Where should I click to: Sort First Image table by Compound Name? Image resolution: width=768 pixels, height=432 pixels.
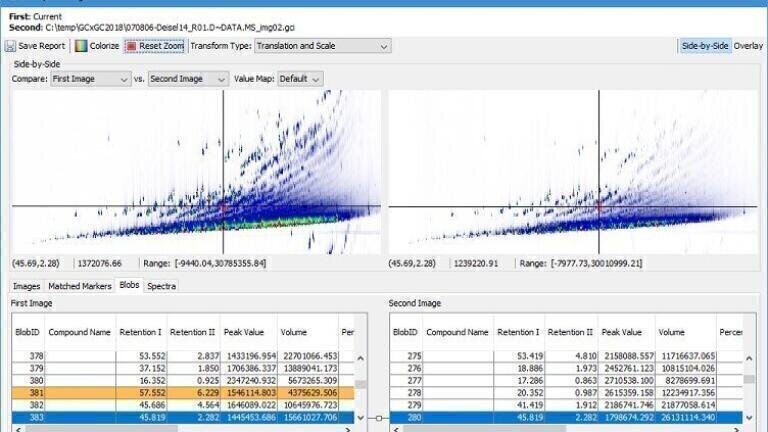coord(79,332)
